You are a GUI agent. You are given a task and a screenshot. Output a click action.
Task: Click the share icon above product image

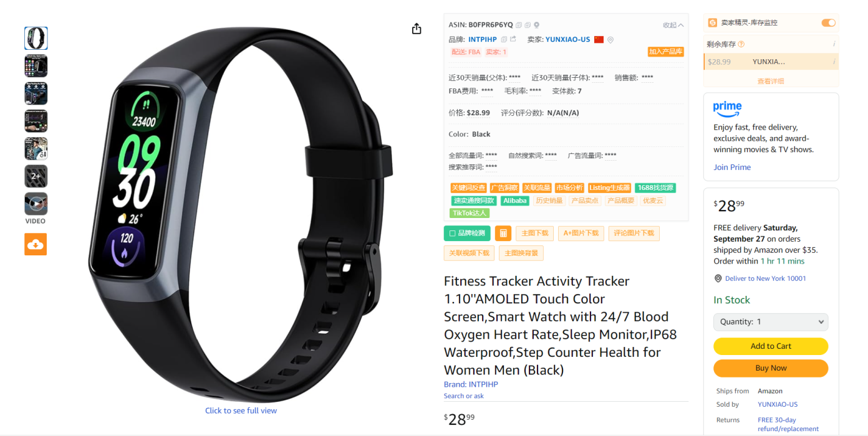pos(417,29)
